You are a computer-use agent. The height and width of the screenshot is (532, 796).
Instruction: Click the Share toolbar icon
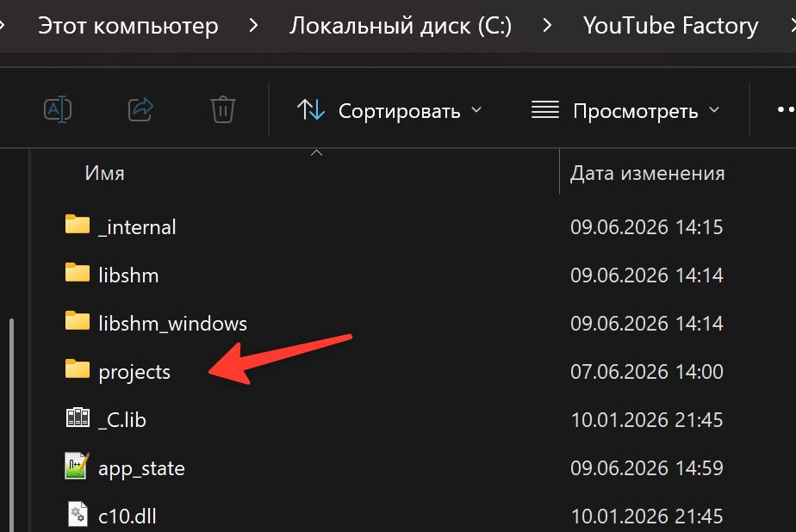[x=140, y=109]
